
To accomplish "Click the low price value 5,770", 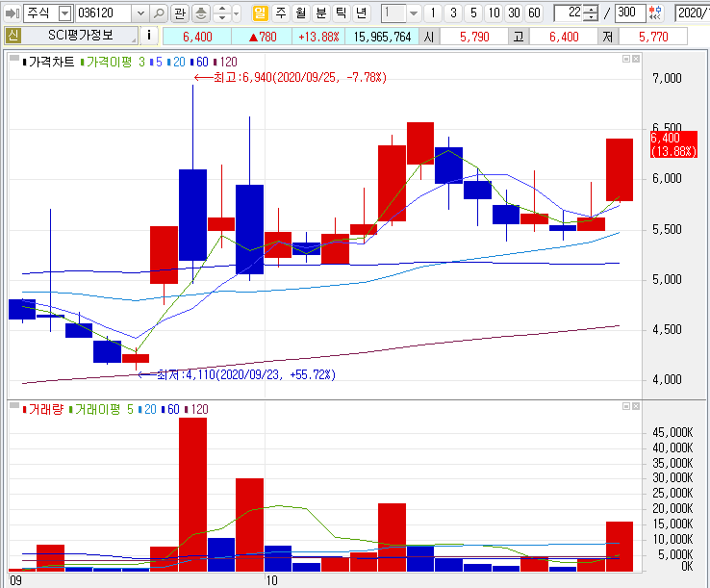I will tap(653, 37).
